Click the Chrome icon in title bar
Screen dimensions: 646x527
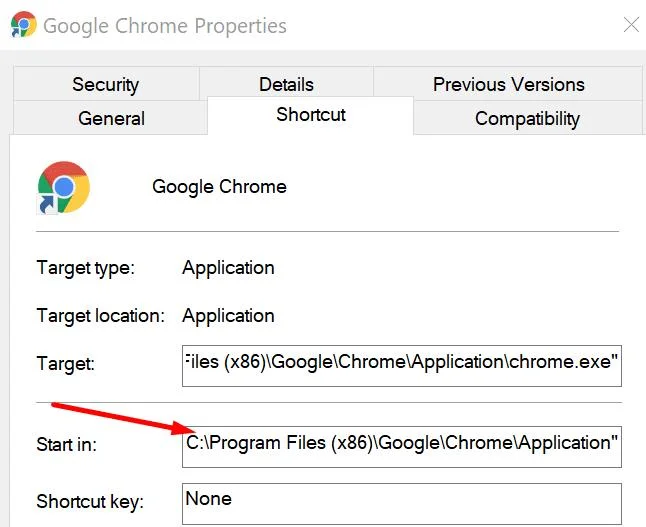pos(23,25)
